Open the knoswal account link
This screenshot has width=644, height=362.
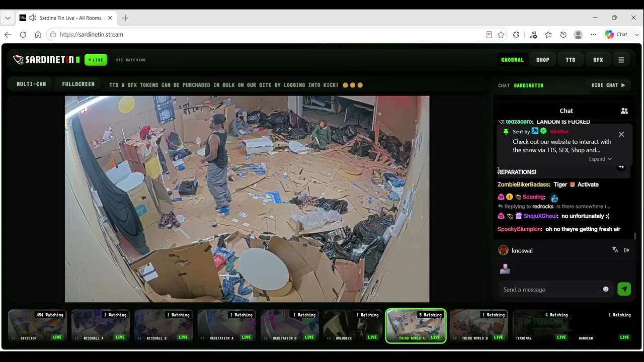coord(512,60)
